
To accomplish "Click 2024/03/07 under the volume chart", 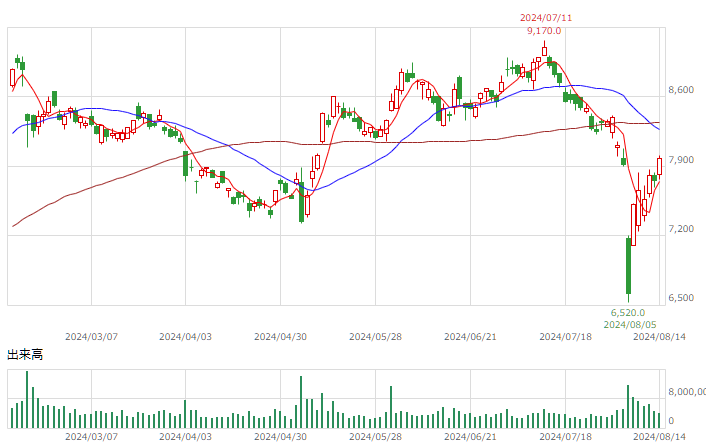I will [91, 437].
